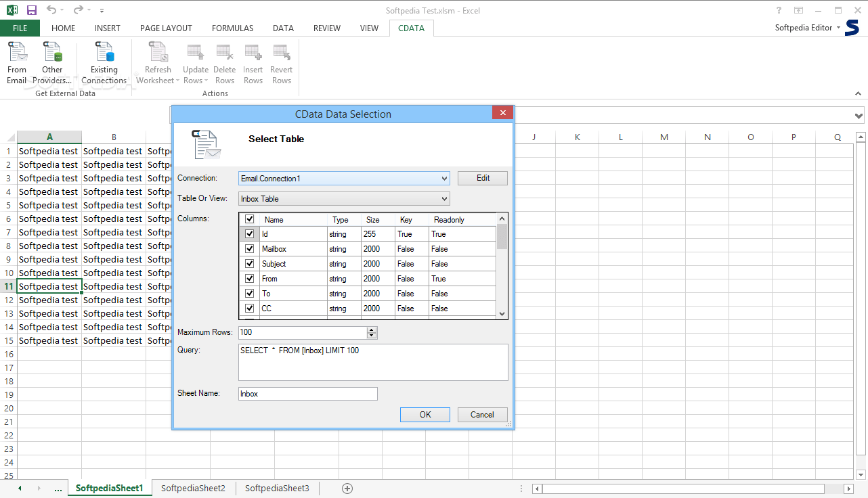Screen dimensions: 868x498
Task: Switch to the PAGE LAYOUT tab
Action: [166, 28]
